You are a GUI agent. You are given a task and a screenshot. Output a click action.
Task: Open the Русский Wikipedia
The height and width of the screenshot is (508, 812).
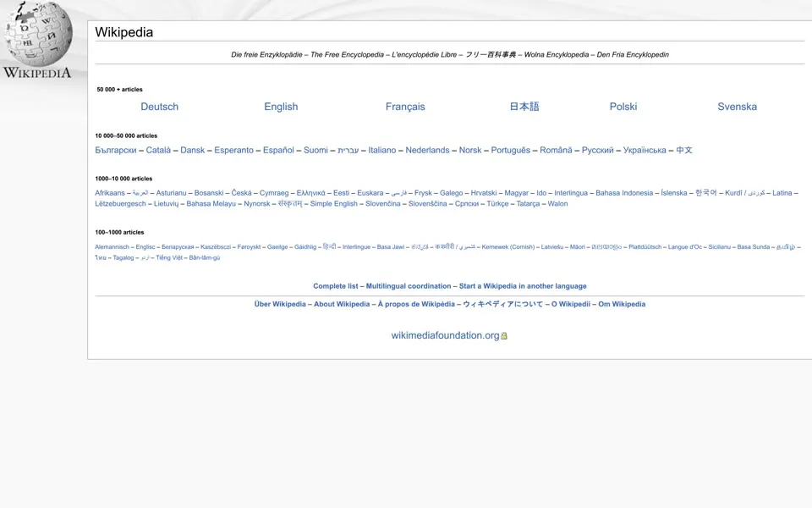[597, 151]
